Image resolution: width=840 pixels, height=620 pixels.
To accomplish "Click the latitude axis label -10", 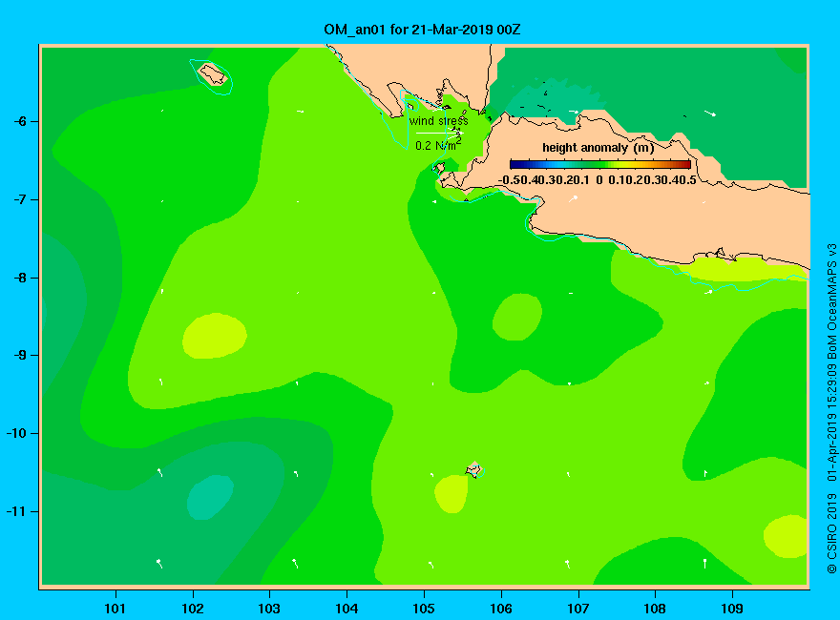I will point(16,433).
